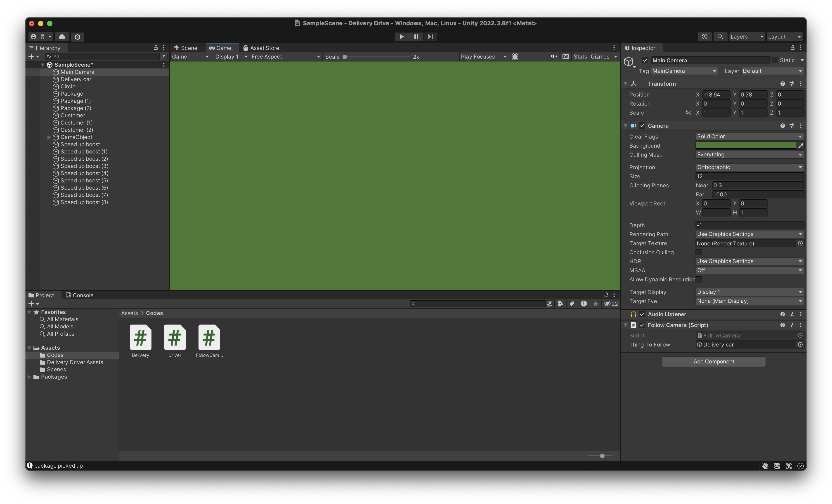Open the Undo History icon
This screenshot has width=832, height=504.
click(704, 36)
